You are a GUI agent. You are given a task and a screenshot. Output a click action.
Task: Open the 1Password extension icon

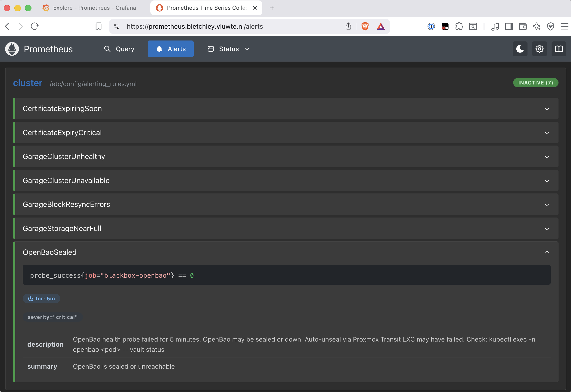click(431, 26)
